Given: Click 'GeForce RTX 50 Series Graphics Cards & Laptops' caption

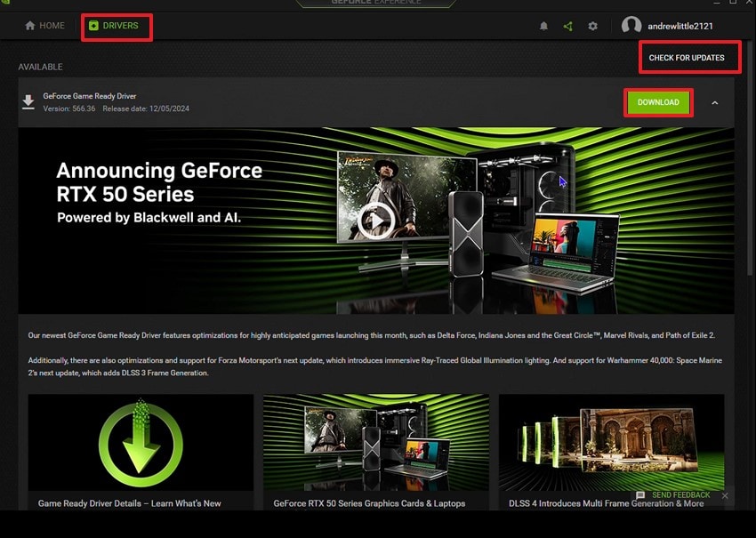Looking at the screenshot, I should click(x=369, y=503).
